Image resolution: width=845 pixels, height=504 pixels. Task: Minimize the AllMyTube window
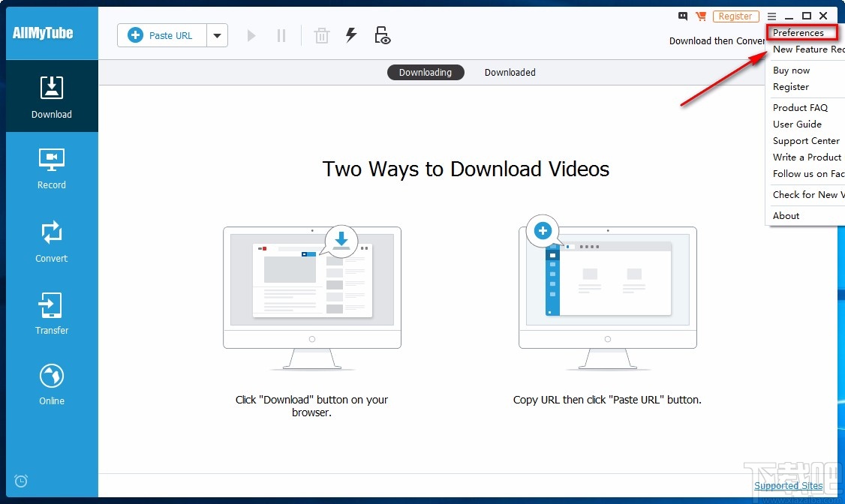pos(789,16)
